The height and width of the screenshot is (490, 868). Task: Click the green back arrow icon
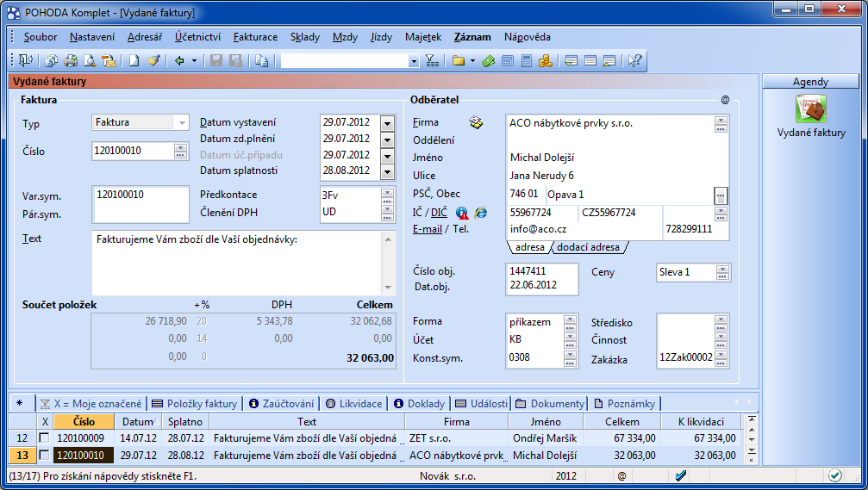point(179,60)
